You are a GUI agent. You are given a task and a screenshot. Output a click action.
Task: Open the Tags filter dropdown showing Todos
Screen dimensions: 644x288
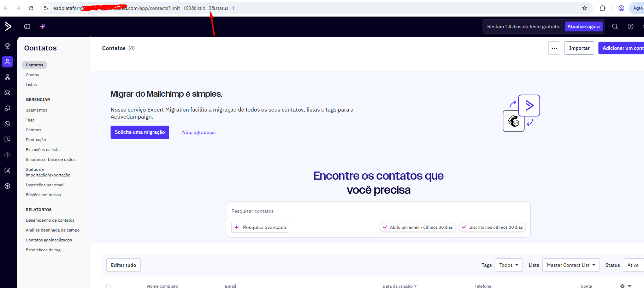click(509, 265)
